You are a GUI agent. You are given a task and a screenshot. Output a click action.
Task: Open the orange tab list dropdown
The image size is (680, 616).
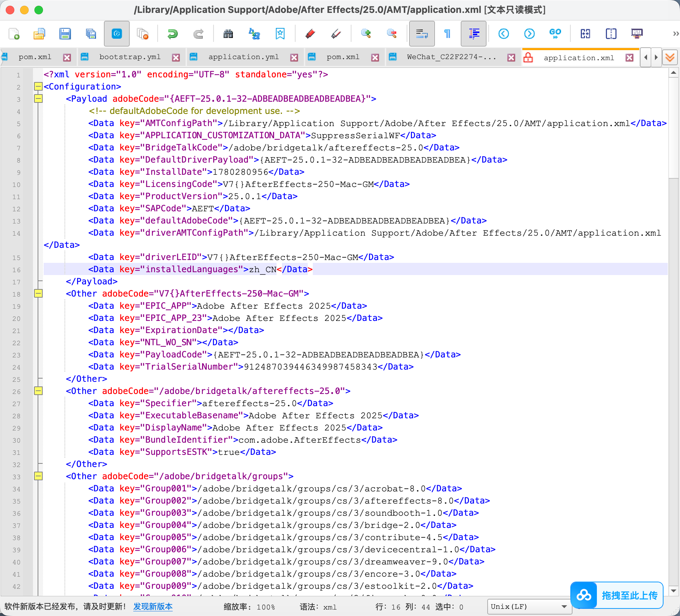pos(670,57)
